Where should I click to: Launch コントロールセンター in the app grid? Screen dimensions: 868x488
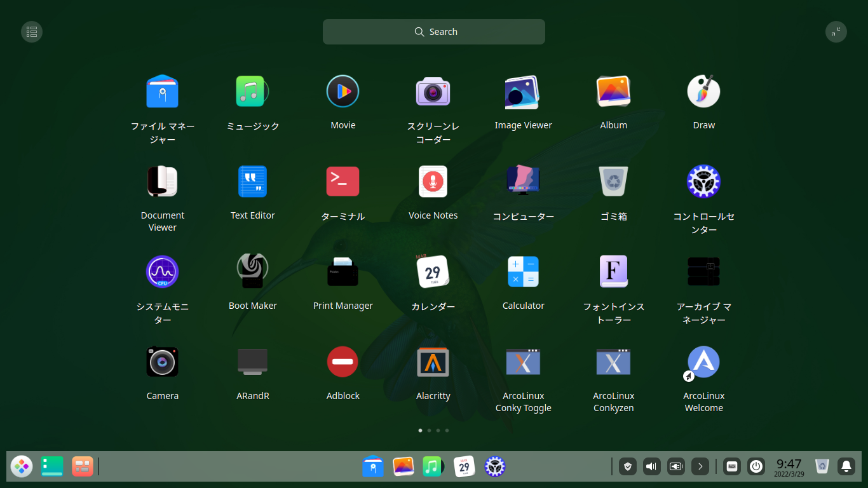pos(704,182)
